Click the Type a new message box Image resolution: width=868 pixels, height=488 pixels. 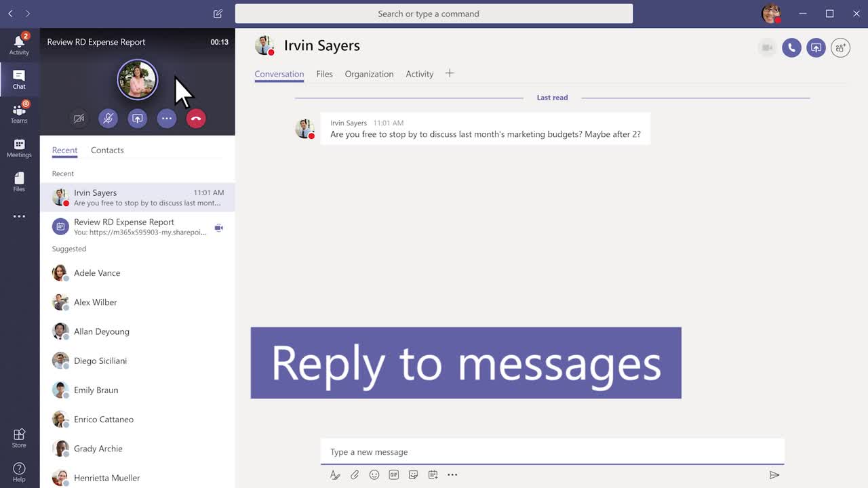click(552, 452)
